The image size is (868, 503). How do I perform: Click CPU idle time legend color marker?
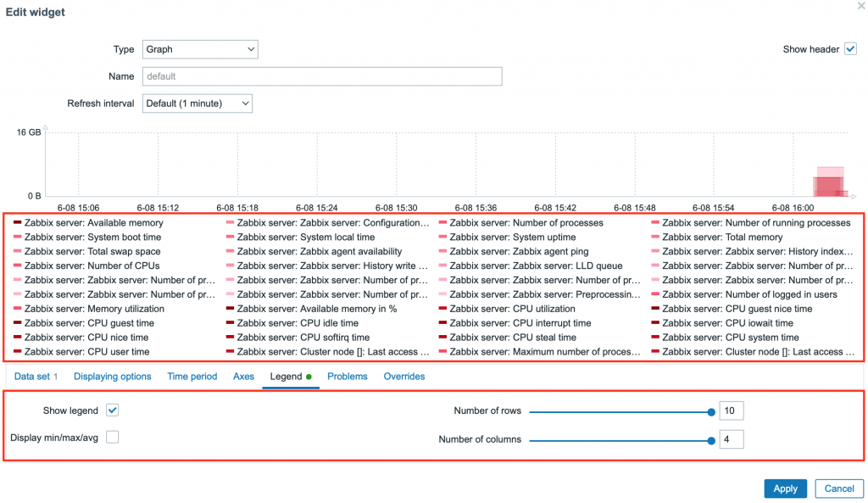click(231, 323)
